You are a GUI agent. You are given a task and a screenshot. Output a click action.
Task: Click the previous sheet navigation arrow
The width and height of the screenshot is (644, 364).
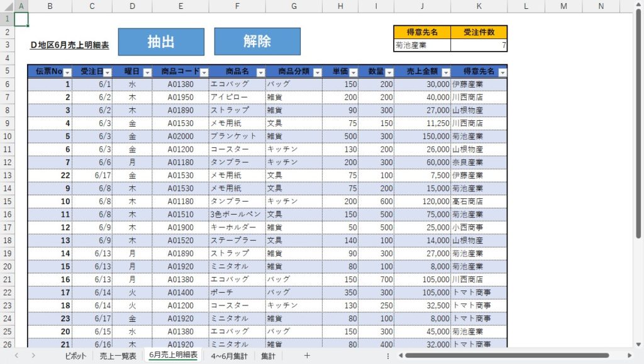point(16,356)
